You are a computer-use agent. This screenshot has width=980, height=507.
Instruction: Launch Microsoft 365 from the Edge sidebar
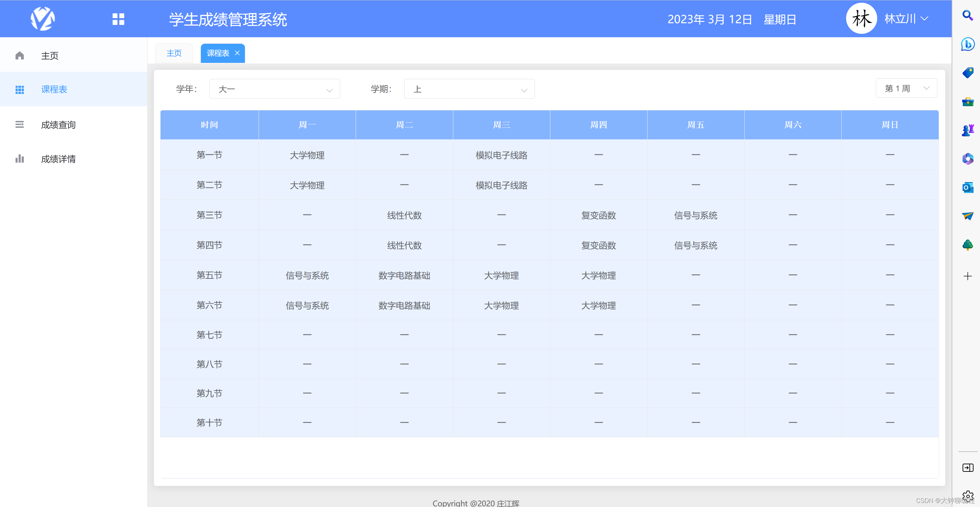(967, 159)
